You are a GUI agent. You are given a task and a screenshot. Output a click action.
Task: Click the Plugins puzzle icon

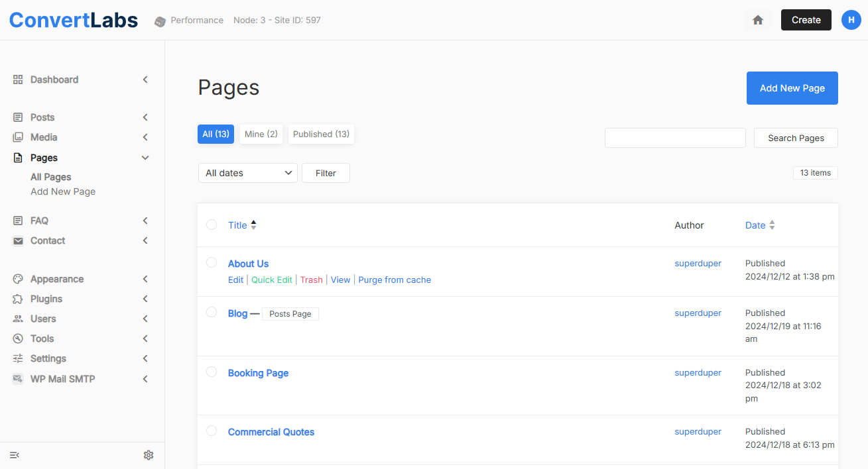[18, 299]
